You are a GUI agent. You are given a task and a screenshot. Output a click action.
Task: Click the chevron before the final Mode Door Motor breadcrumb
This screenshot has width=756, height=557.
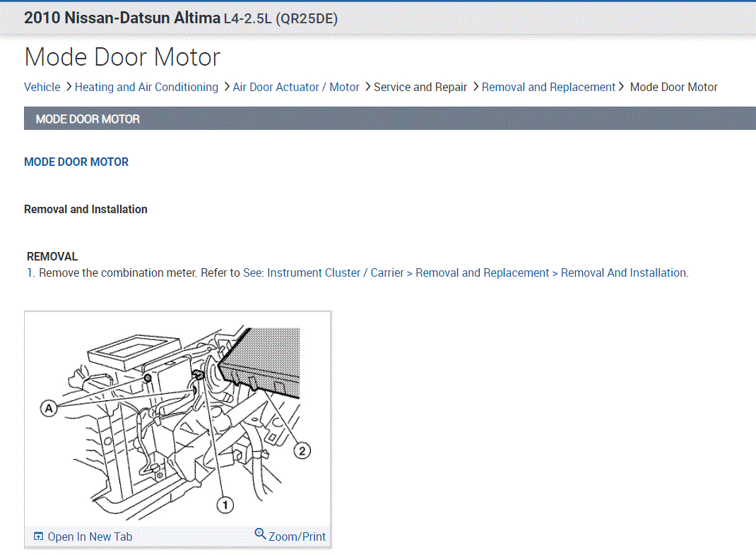tap(621, 87)
